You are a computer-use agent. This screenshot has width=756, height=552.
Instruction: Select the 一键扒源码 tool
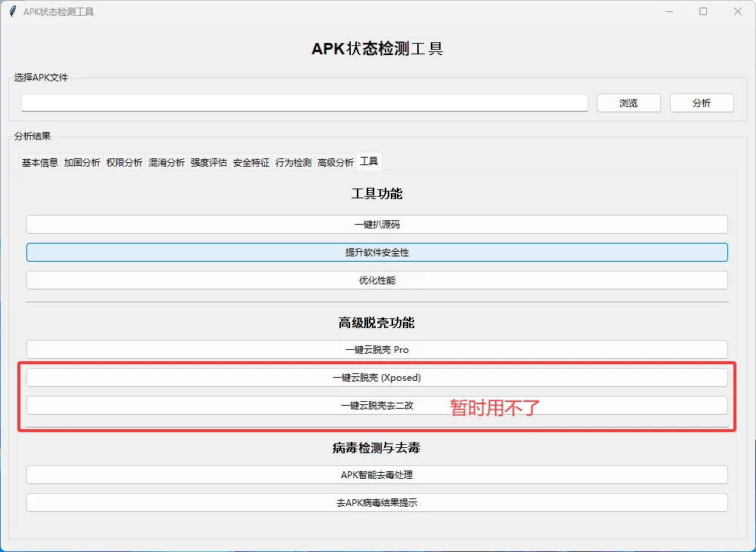377,224
